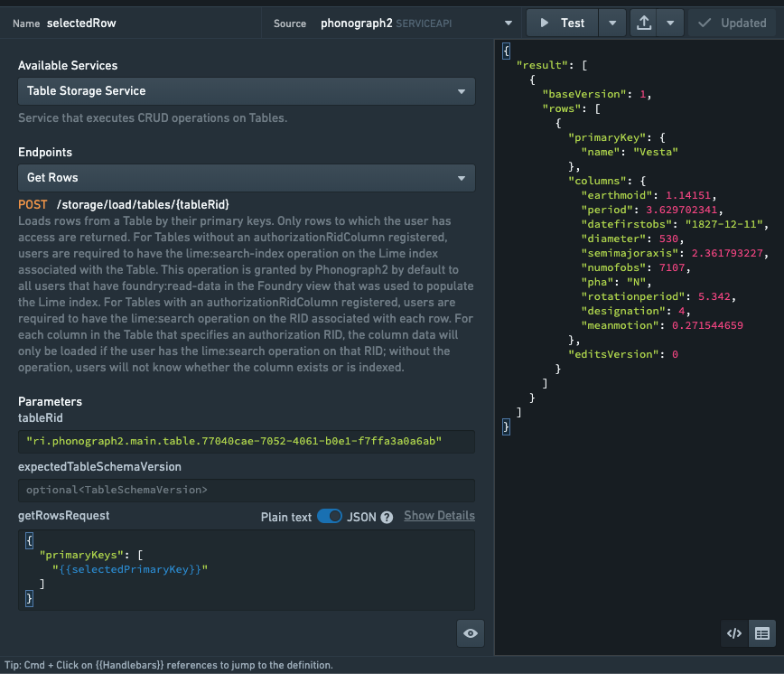Click the meanmotion value 0.271544659

707,325
